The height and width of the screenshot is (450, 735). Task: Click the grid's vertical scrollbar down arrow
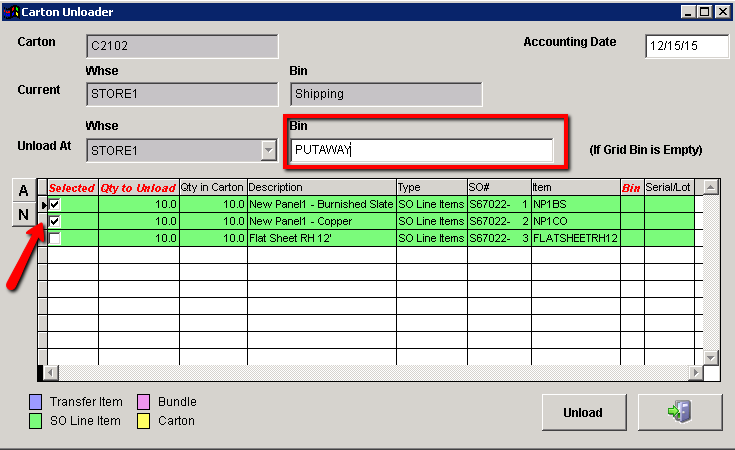[x=710, y=357]
